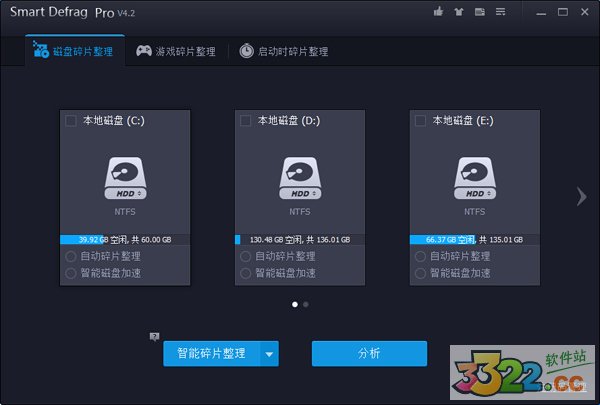The image size is (600, 405).
Task: Click the 磁盘碎片整理 tab icon
Action: coord(41,49)
